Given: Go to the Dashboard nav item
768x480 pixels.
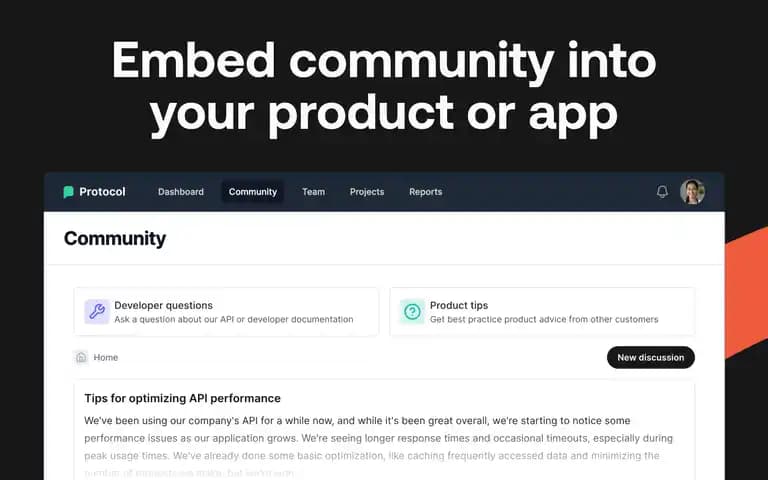Looking at the screenshot, I should coord(181,192).
